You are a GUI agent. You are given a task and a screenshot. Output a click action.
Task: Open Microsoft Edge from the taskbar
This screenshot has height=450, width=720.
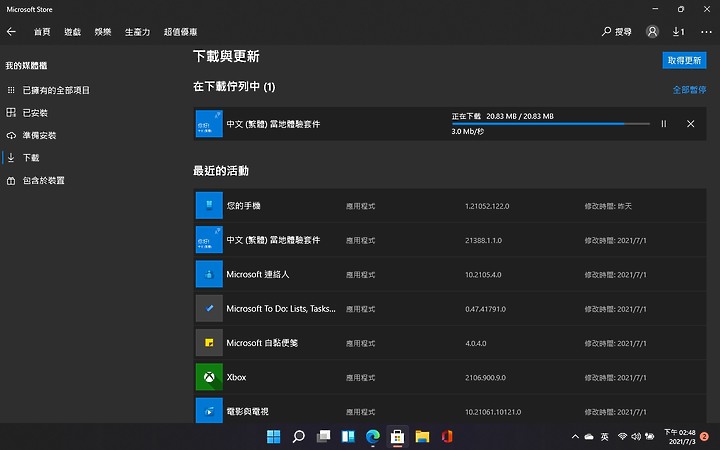[x=373, y=436]
